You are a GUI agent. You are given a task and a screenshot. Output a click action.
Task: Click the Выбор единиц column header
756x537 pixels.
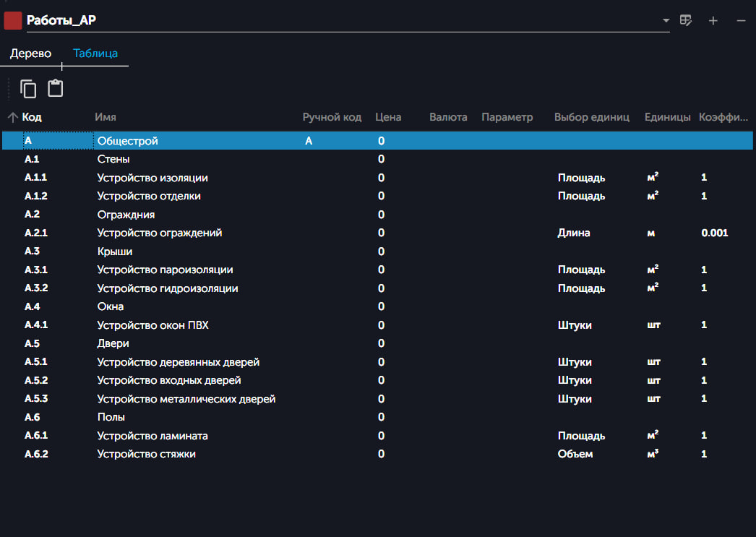coord(591,117)
